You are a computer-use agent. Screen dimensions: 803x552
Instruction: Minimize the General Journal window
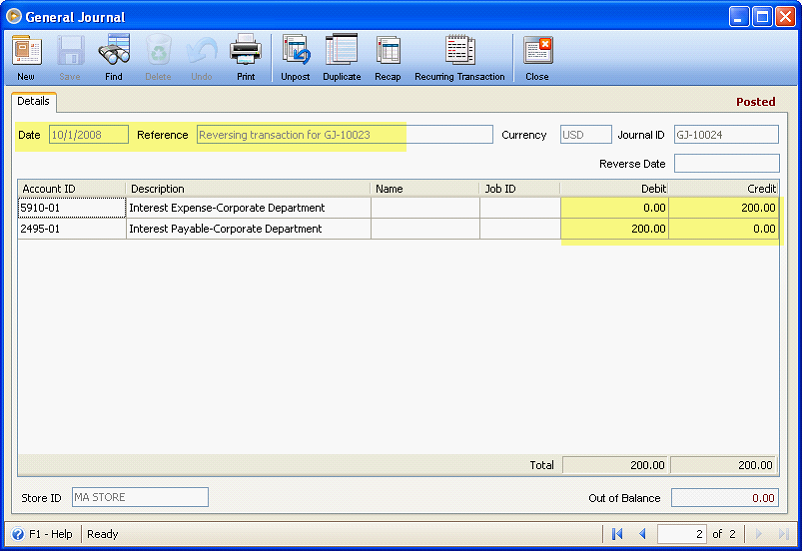point(739,17)
